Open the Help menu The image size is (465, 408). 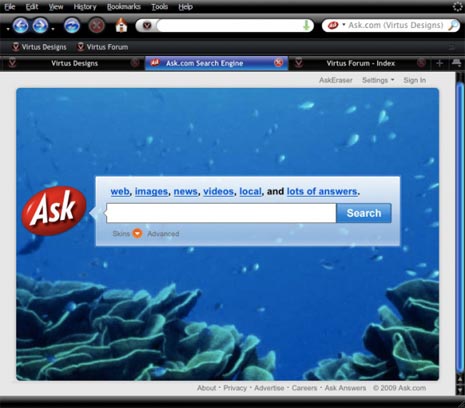click(185, 7)
